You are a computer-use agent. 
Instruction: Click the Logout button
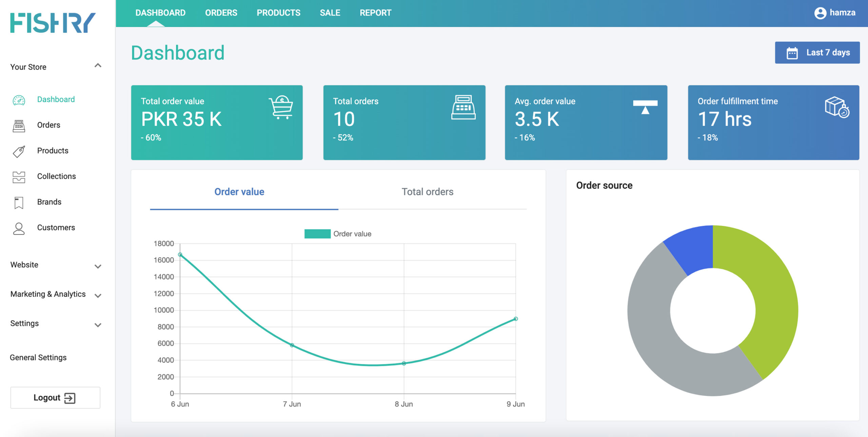coord(55,397)
